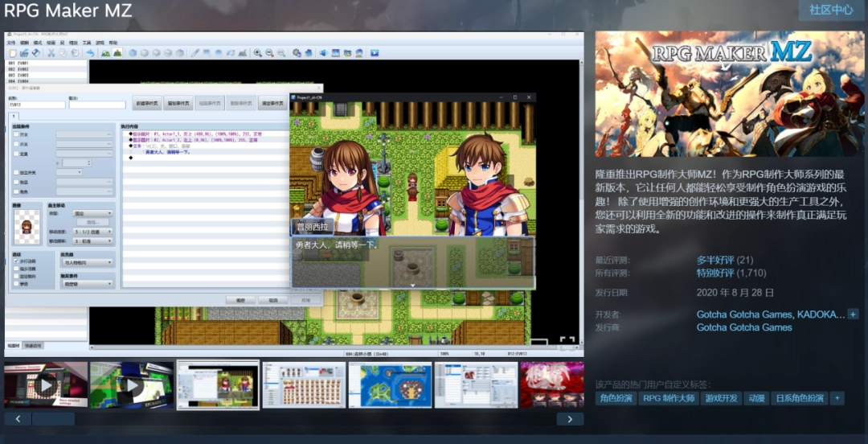Click the right arrow of the thumbnail strip

(570, 419)
